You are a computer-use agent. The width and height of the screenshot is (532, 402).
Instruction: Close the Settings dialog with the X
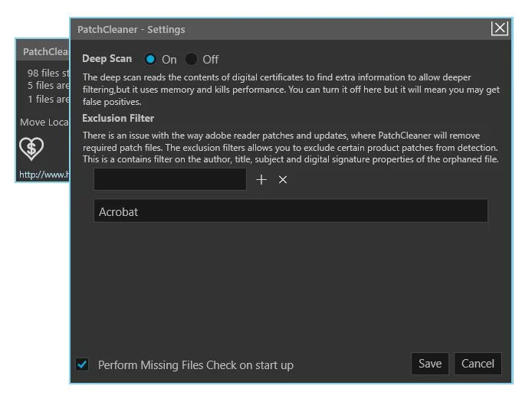click(x=500, y=29)
